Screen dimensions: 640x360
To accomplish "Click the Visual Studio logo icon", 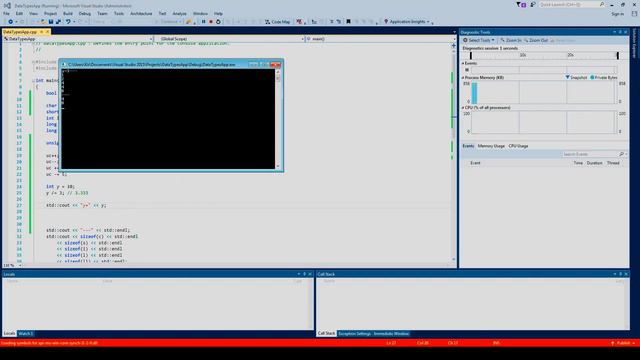I will 7,5.
